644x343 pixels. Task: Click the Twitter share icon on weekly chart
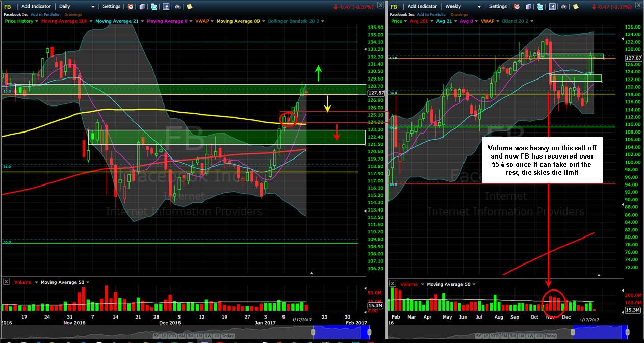(540, 7)
